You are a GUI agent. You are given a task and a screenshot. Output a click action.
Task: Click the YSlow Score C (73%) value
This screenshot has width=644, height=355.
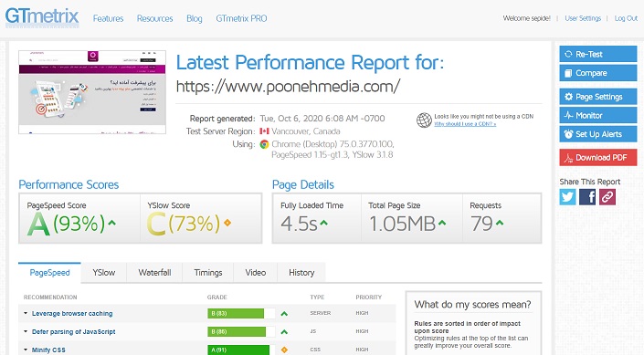tap(184, 224)
